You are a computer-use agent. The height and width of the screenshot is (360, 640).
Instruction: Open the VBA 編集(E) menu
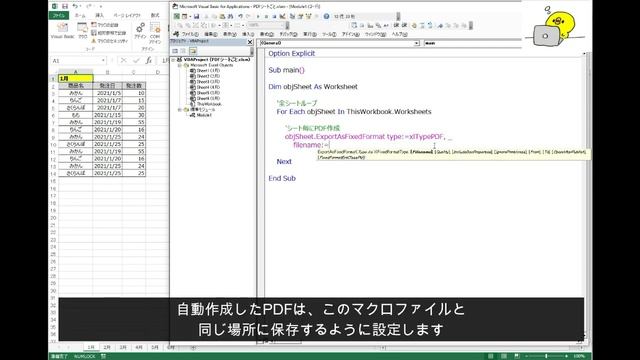211,34
